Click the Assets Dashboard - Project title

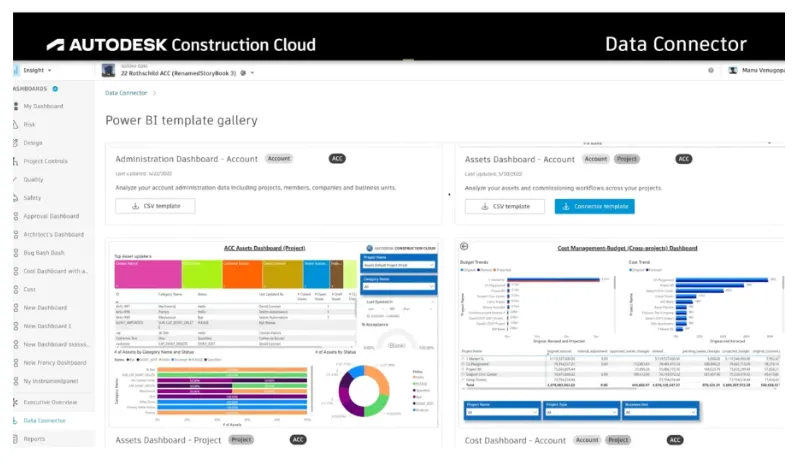[x=168, y=440]
